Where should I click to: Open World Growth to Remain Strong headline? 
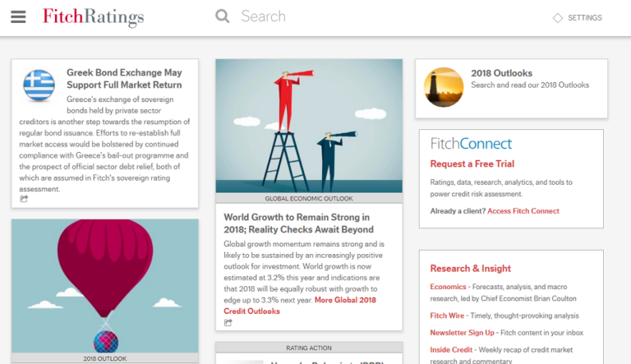pyautogui.click(x=298, y=223)
